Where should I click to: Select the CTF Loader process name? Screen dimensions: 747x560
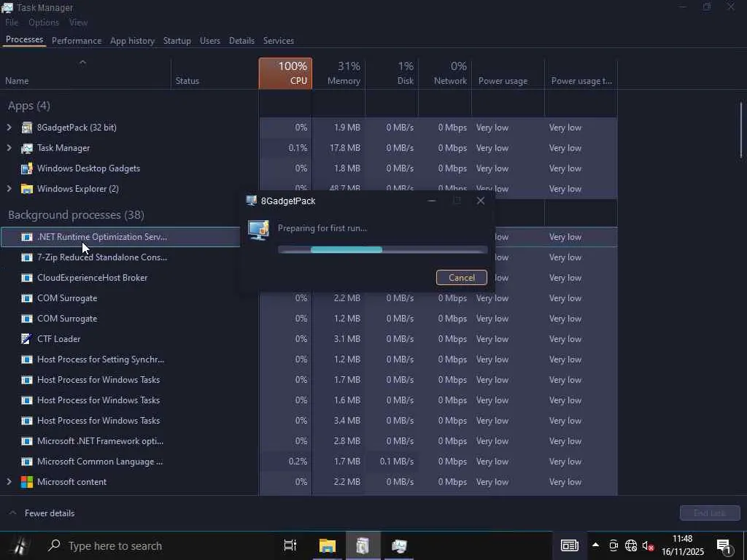pyautogui.click(x=58, y=339)
